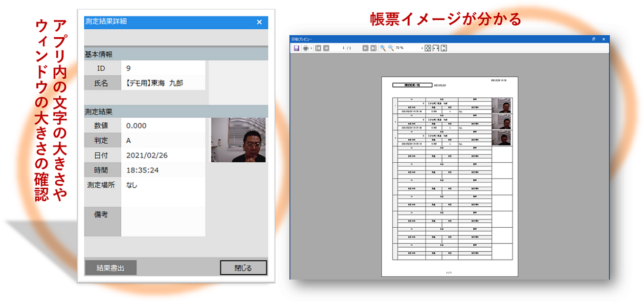Open the 70 % zoom level dropdown

(x=422, y=48)
